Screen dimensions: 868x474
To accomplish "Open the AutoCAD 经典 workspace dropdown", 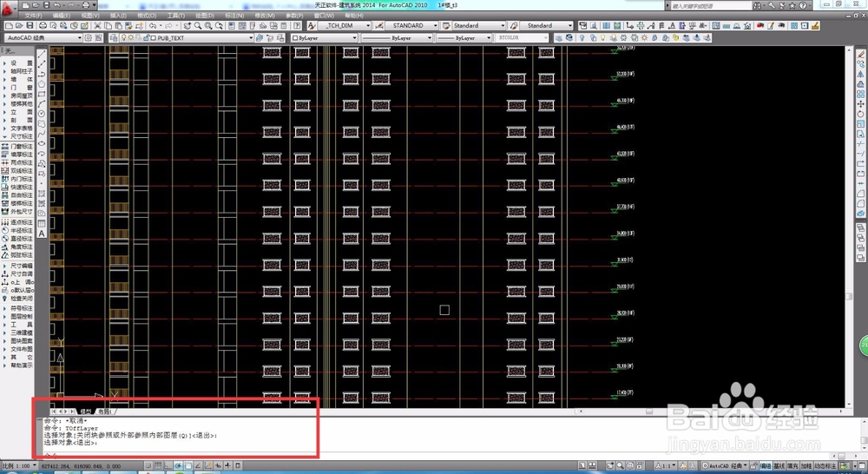I will (x=79, y=37).
